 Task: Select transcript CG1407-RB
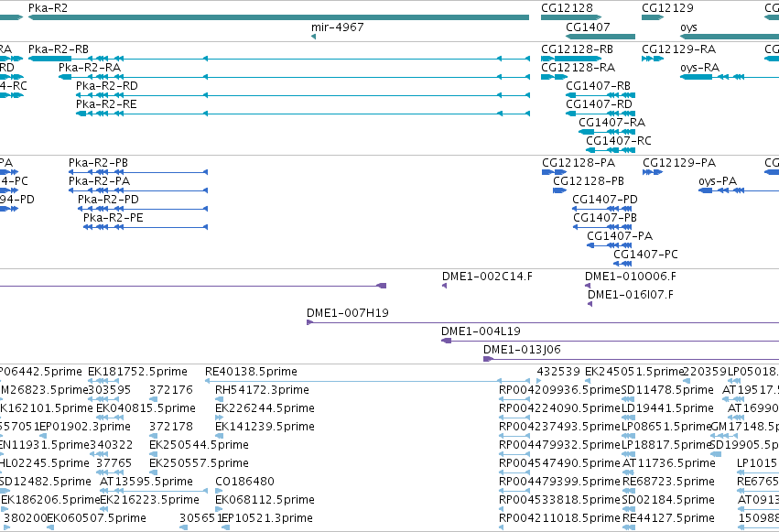tap(600, 95)
